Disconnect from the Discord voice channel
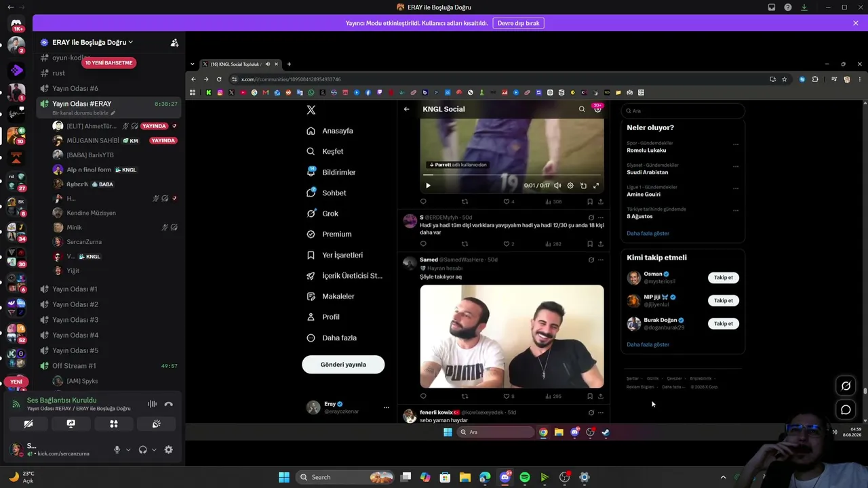Viewport: 868px width, 488px height. point(168,404)
